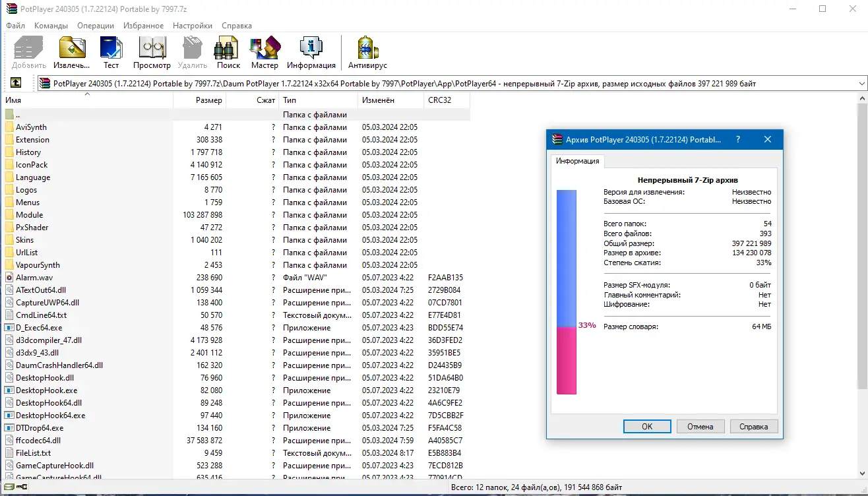Click the Отмена button
Viewport: 868px width, 496px height.
(700, 427)
